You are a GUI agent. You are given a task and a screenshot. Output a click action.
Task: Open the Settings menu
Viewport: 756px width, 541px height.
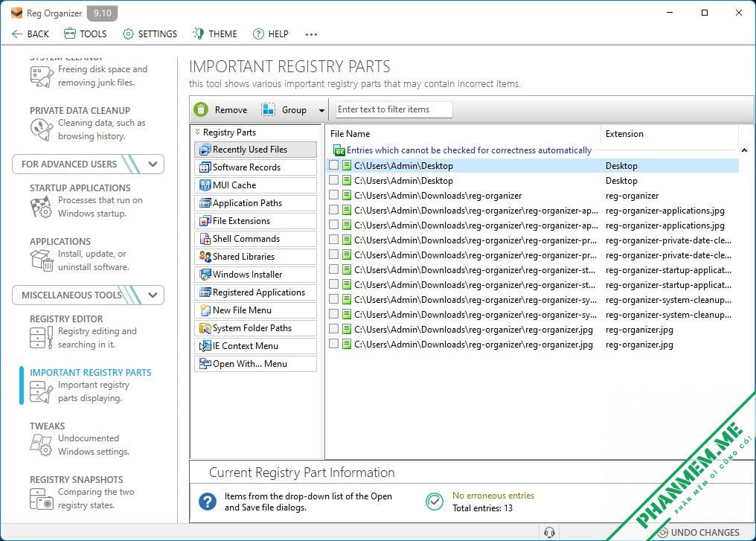point(150,33)
